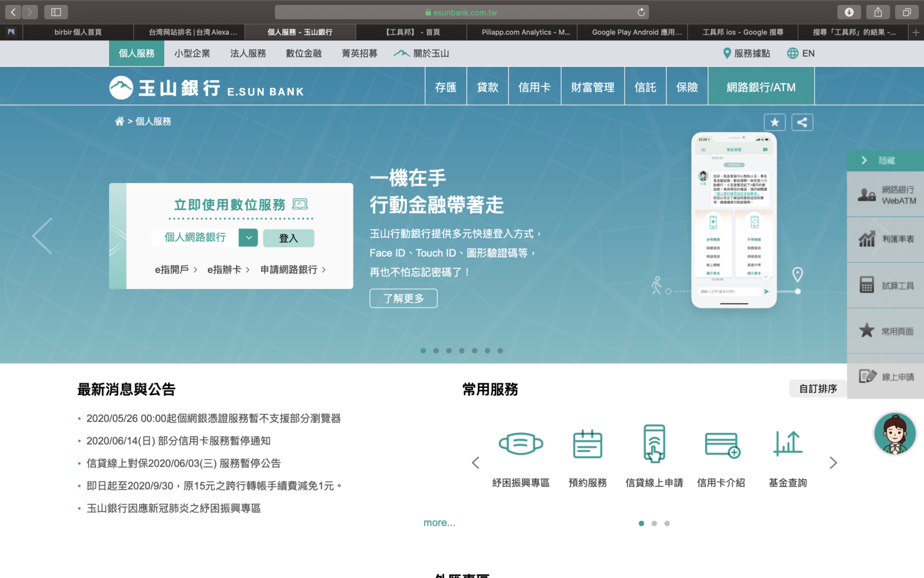924x578 pixels.
Task: Select second 常用服務 page dot
Action: tap(654, 523)
